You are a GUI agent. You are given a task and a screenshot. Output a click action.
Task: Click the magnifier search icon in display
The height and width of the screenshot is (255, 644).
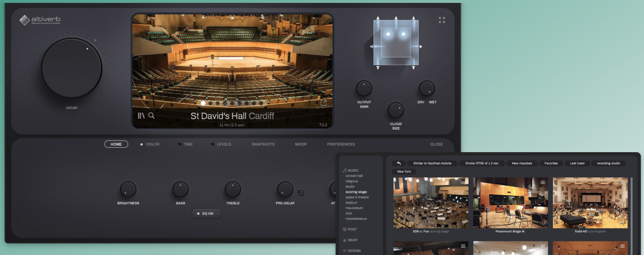point(151,116)
